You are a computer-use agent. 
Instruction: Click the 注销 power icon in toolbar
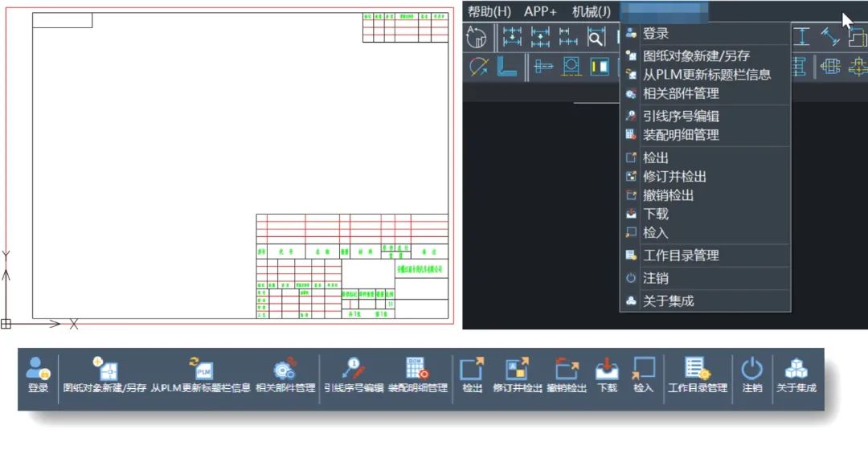751,375
